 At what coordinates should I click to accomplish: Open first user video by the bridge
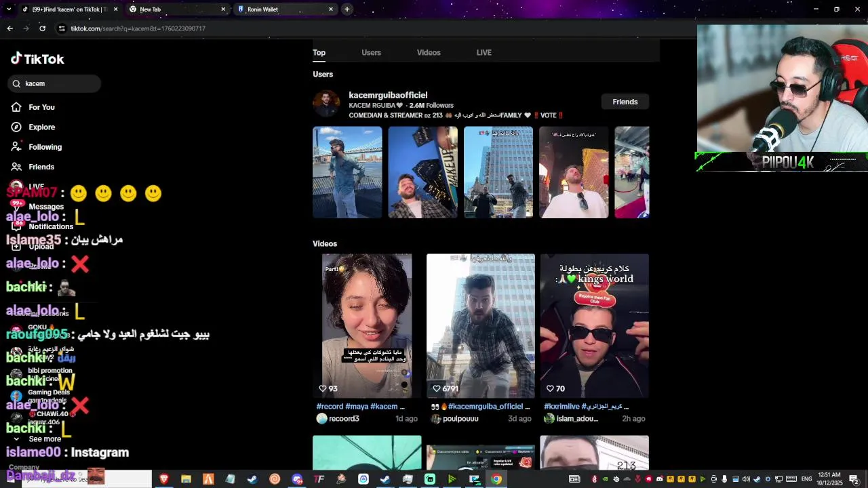(x=347, y=172)
